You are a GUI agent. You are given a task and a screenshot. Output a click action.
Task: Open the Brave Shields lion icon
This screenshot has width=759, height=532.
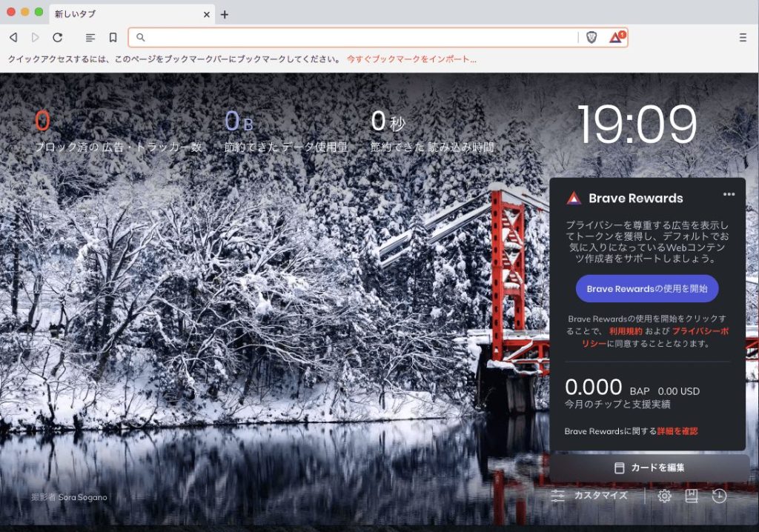coord(591,37)
